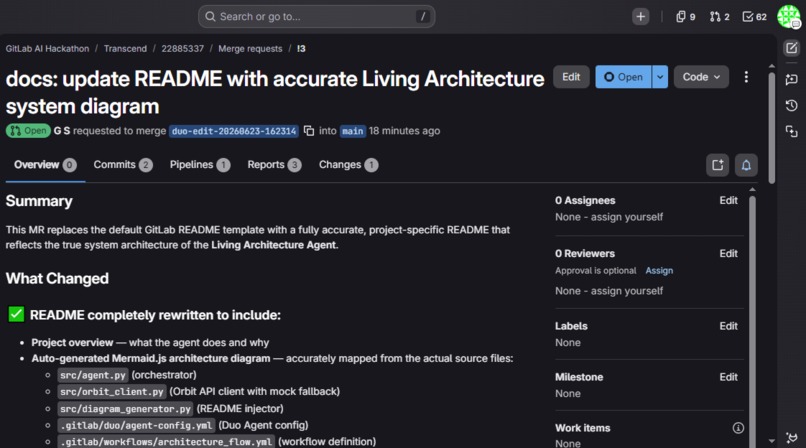The width and height of the screenshot is (806, 448).
Task: Click the duo-edit-20260623-162314 branch link
Action: [234, 131]
